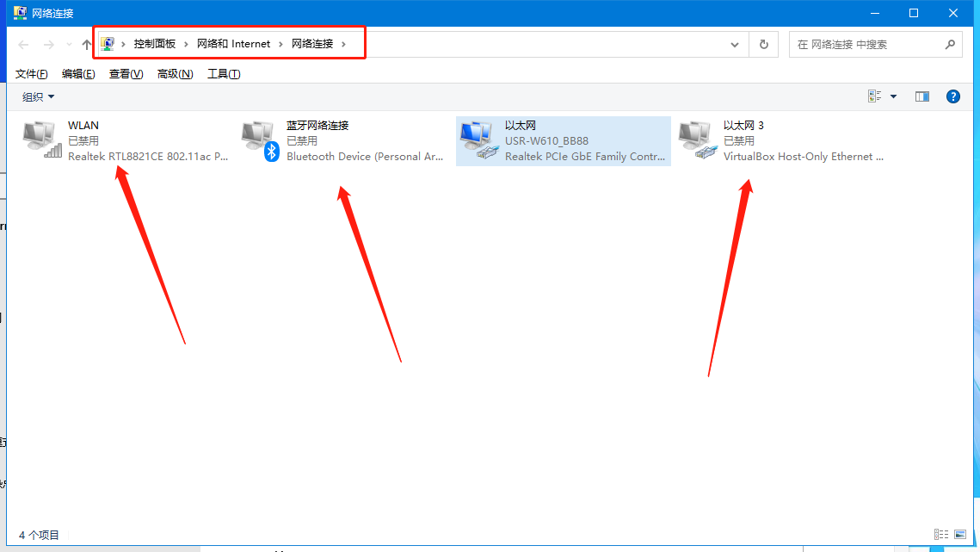
Task: Open help with the question mark
Action: tap(952, 96)
